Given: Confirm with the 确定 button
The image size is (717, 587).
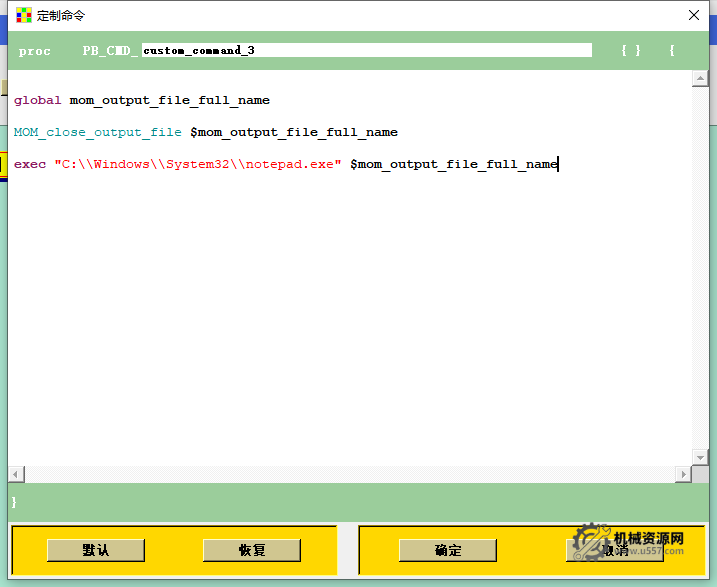Looking at the screenshot, I should coord(448,550).
